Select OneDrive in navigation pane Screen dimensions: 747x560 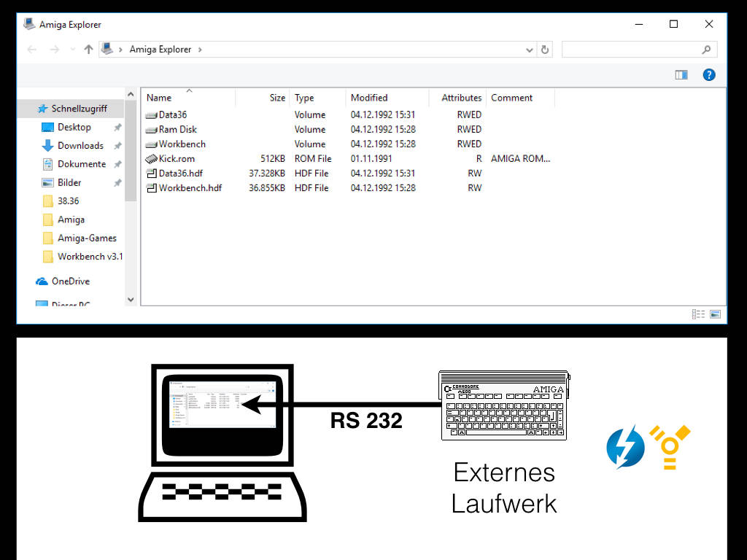pyautogui.click(x=70, y=281)
